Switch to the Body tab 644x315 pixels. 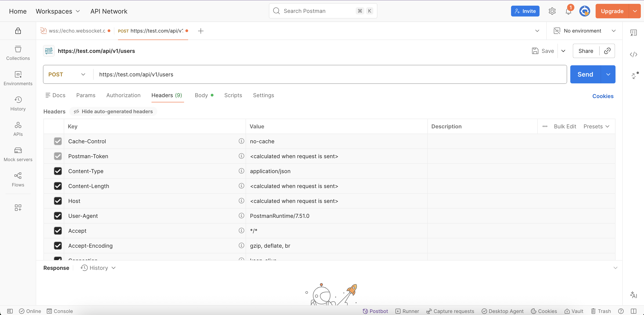pyautogui.click(x=201, y=95)
